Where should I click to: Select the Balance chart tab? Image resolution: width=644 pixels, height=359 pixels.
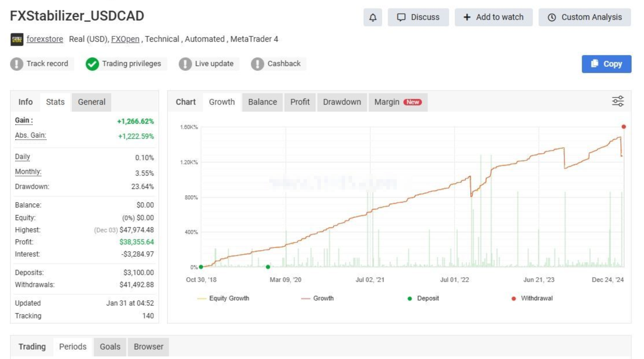pos(262,102)
